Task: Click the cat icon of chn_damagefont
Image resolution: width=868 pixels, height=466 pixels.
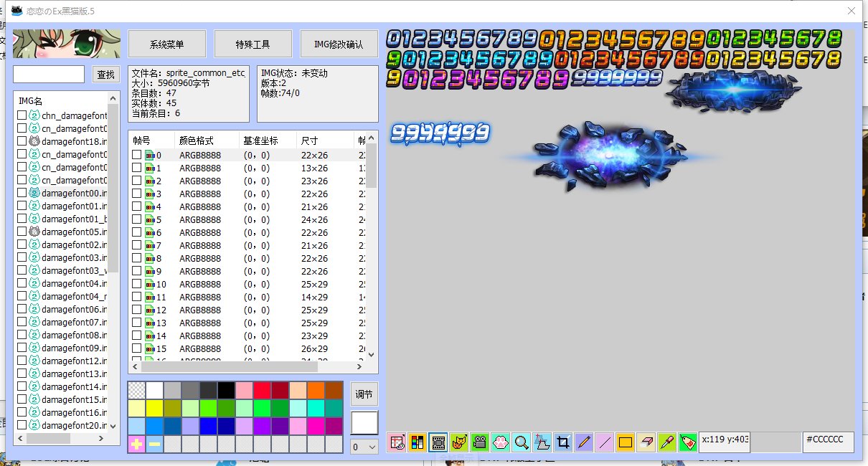Action: tap(34, 115)
